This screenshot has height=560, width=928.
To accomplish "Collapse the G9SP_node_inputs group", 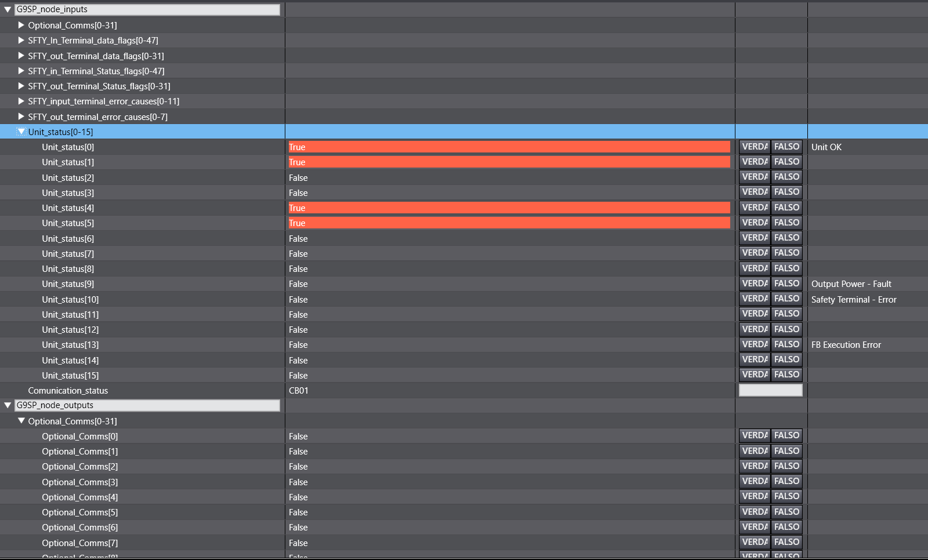I will click(x=8, y=9).
